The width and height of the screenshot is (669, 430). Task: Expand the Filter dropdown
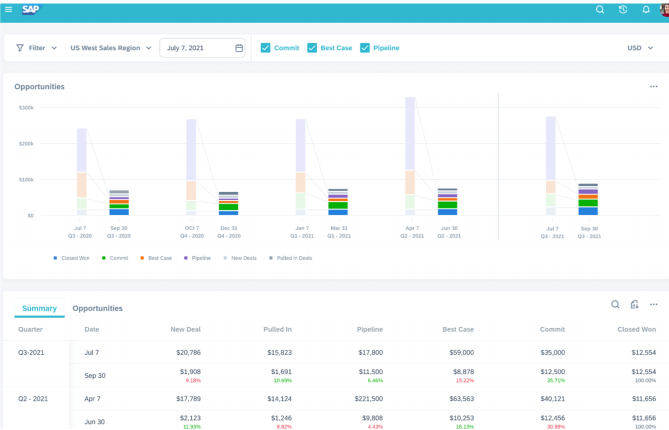click(x=37, y=48)
